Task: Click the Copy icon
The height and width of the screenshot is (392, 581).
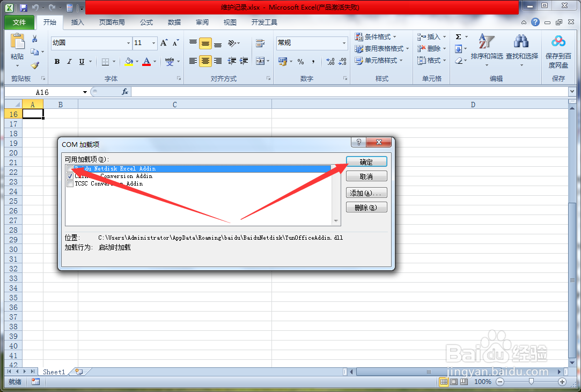Action: pyautogui.click(x=34, y=52)
